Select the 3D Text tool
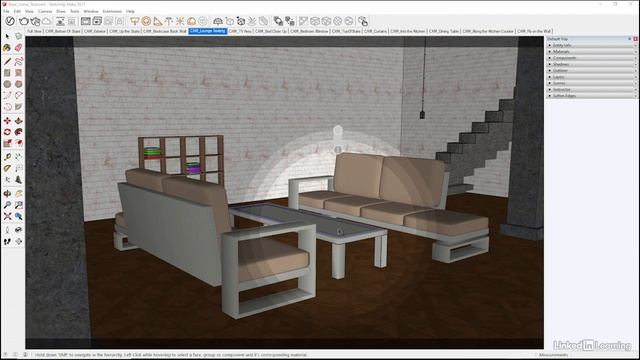This screenshot has width=640, height=360. [x=18, y=180]
